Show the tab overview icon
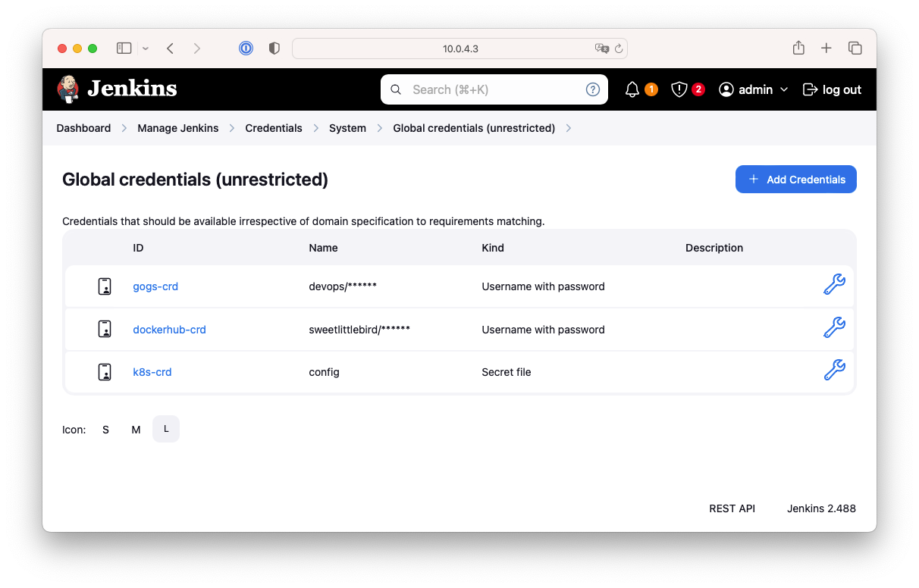919x588 pixels. coord(855,48)
